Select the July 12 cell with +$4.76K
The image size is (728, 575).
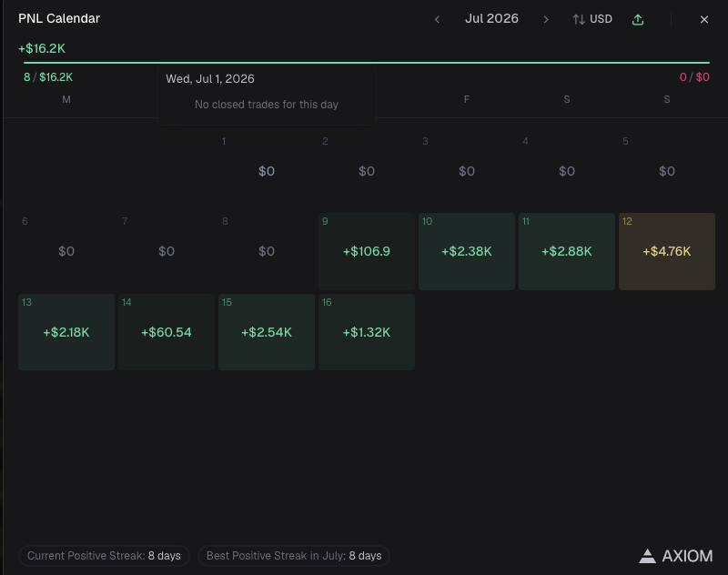point(667,251)
